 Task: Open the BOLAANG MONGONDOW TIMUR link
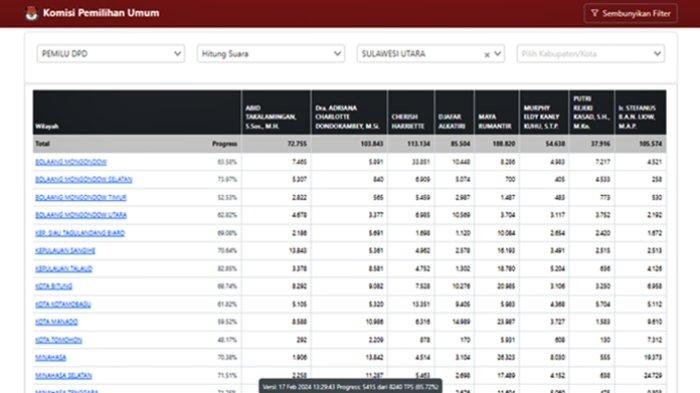tap(81, 197)
